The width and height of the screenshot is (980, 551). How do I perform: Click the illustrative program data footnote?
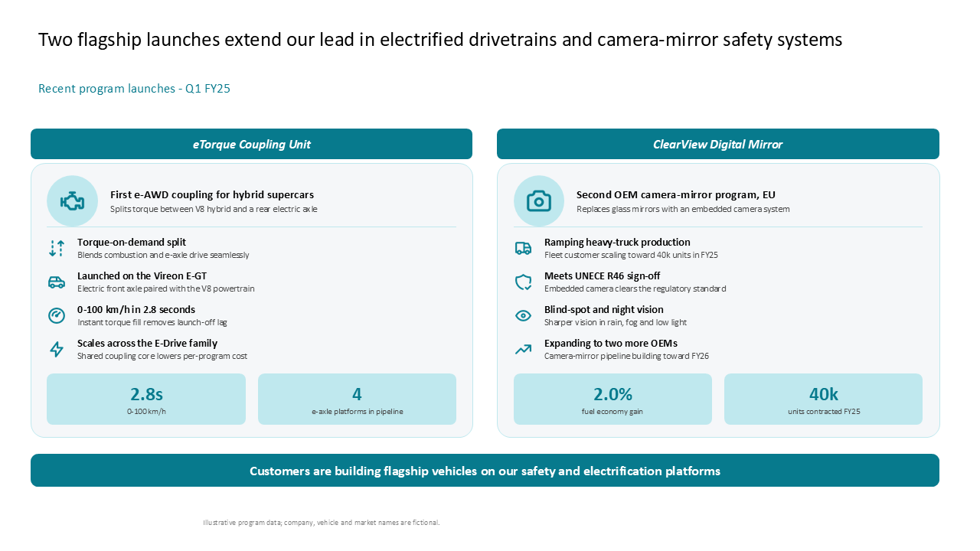(322, 523)
